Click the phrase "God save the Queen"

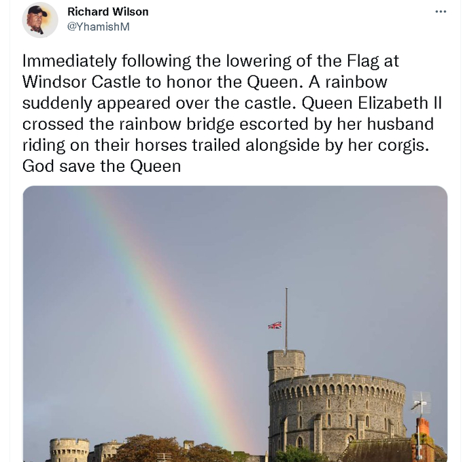(x=102, y=166)
